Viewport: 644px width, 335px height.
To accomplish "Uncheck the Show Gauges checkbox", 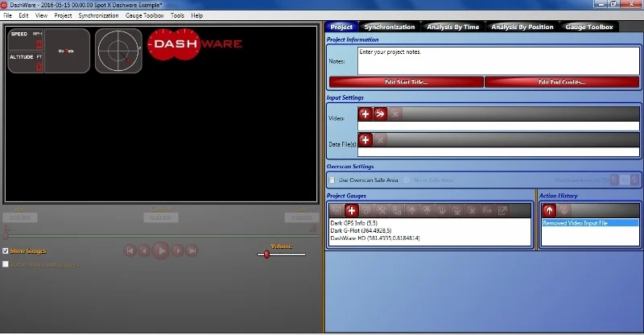I will click(6, 250).
